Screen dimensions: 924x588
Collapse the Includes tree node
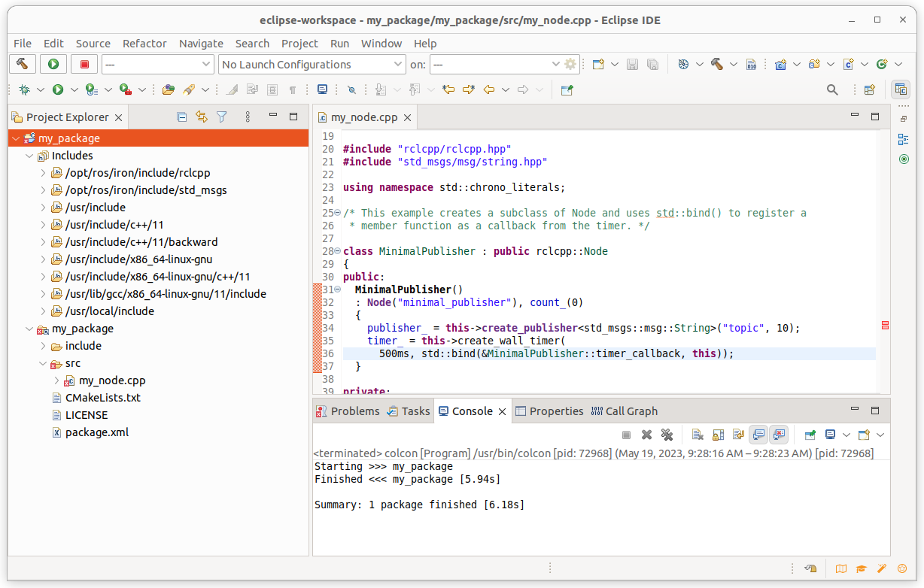[30, 156]
